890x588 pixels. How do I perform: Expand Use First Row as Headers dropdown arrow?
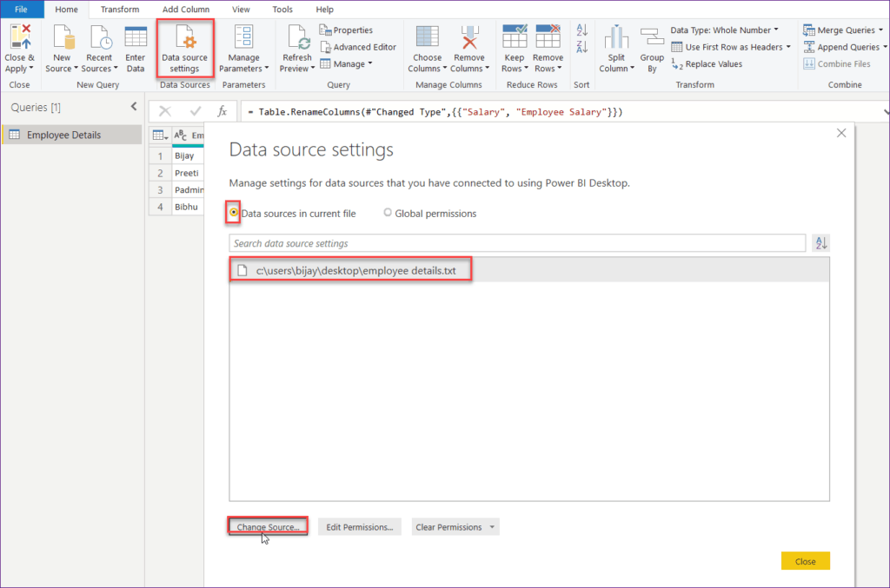(x=788, y=47)
